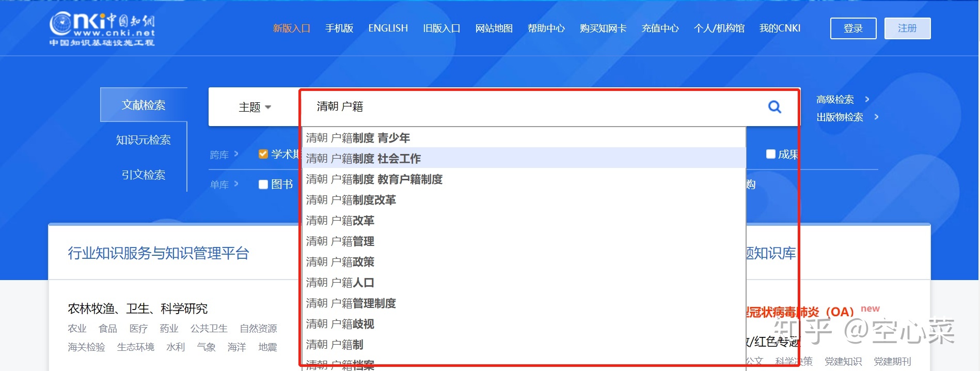The height and width of the screenshot is (371, 980).
Task: Switch to 知识元检索 tab
Action: (144, 140)
